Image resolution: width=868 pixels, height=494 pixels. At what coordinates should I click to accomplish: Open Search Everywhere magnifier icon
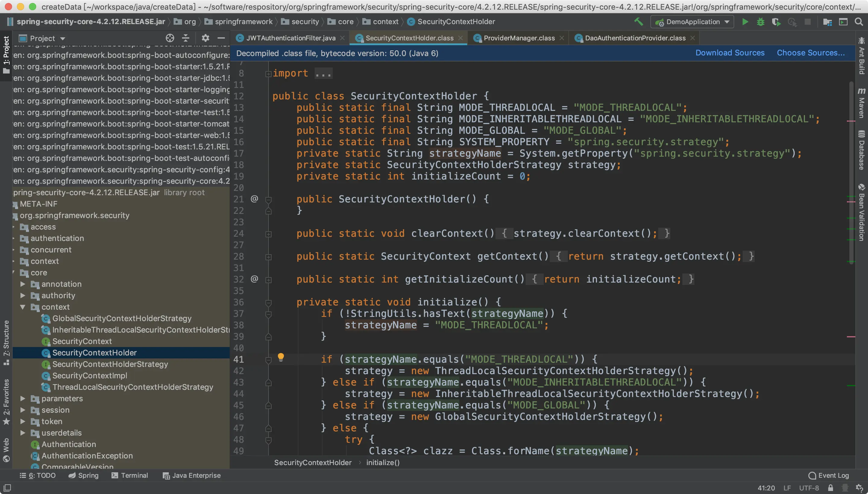point(858,22)
